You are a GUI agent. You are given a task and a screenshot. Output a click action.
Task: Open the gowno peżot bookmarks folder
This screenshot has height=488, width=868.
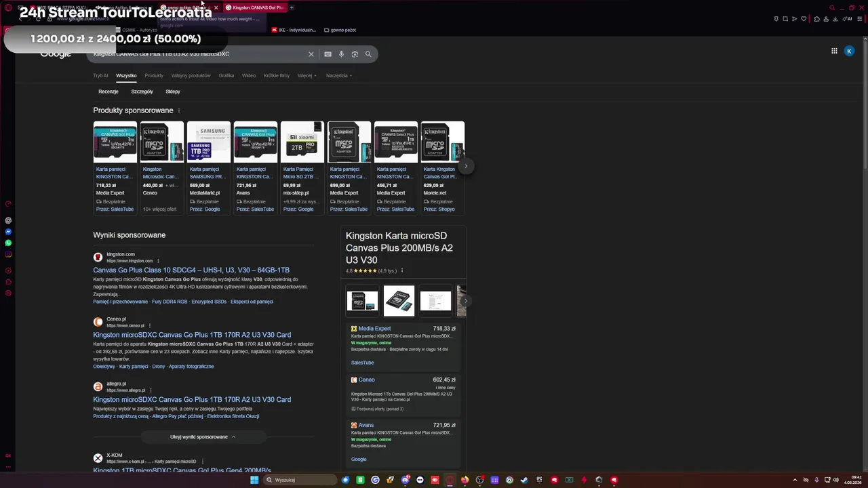pos(340,30)
